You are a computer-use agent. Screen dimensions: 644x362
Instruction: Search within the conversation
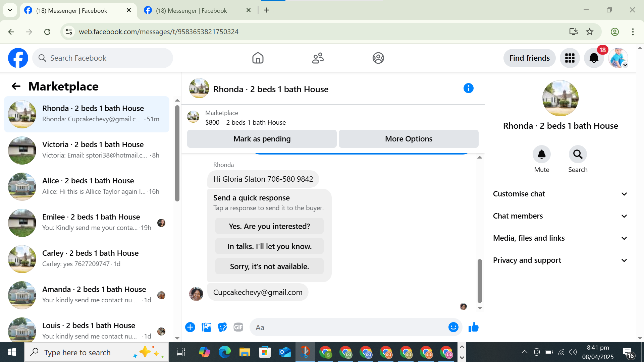tap(578, 154)
